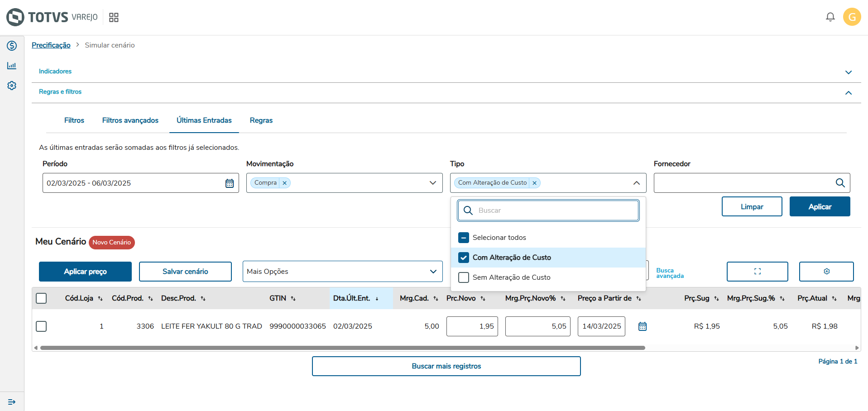Click the Fornecedor search magnifier icon
This screenshot has height=411, width=868.
coord(840,183)
